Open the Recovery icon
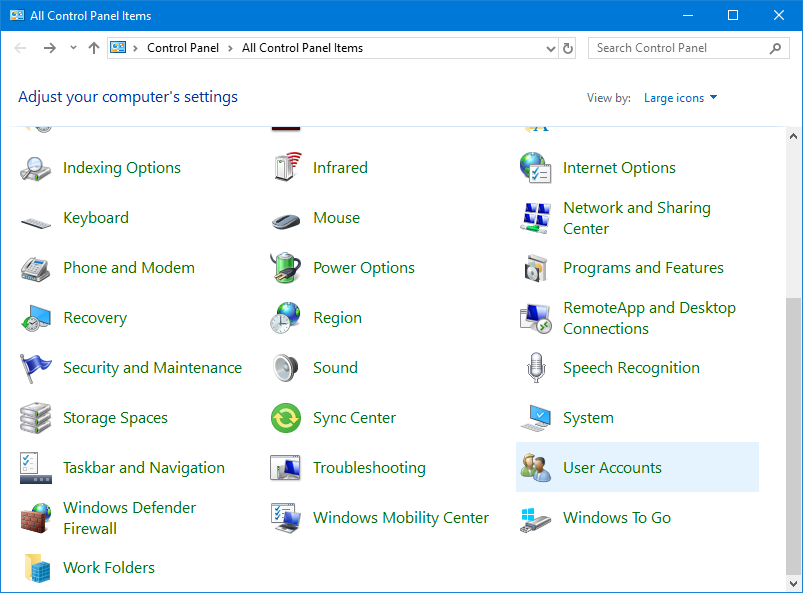The image size is (803, 593). coord(35,318)
